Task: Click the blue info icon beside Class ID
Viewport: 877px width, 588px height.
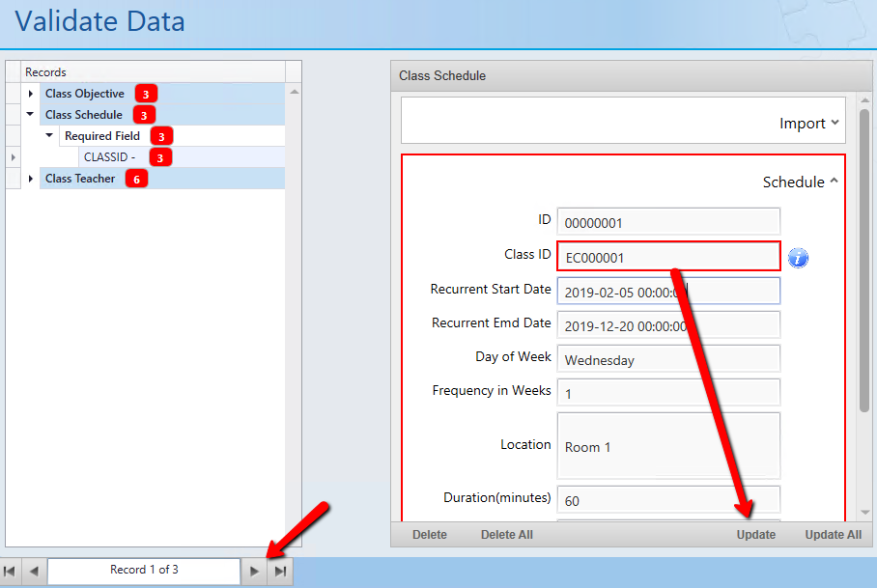Action: click(798, 258)
